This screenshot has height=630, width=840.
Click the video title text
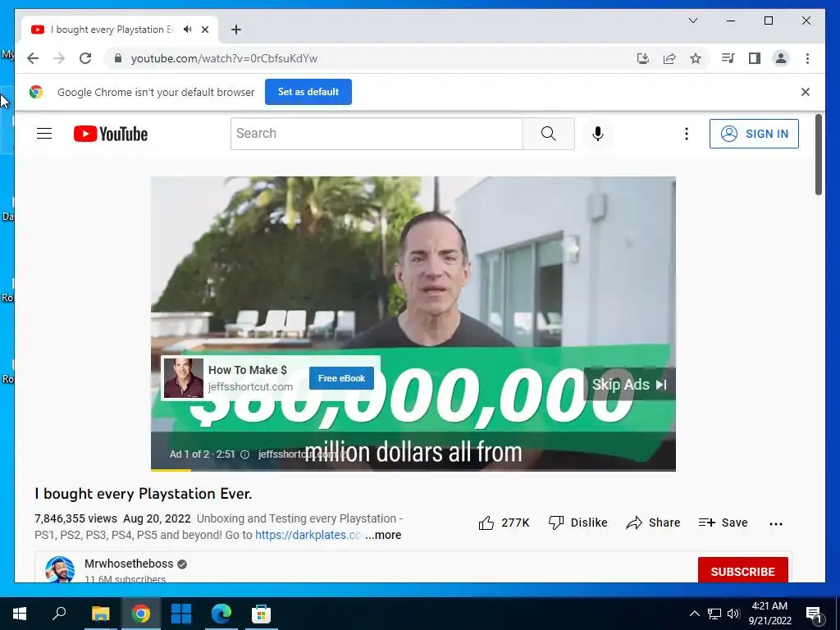[143, 493]
